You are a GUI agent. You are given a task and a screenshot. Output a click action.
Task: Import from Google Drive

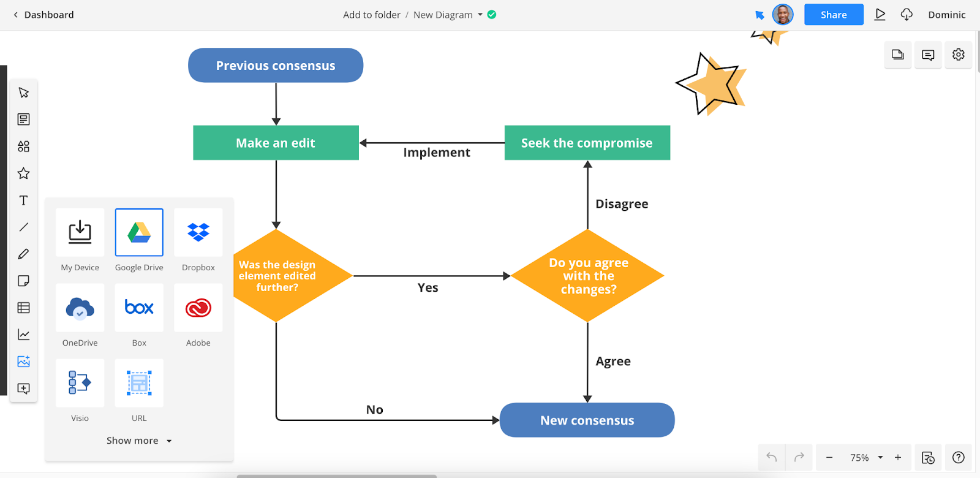tap(139, 233)
